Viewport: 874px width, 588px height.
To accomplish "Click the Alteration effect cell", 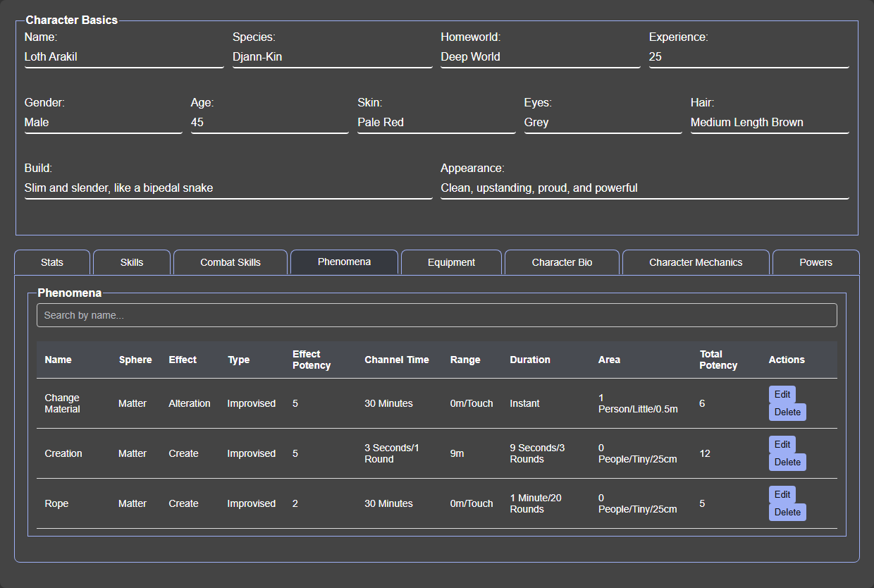I will coord(190,403).
